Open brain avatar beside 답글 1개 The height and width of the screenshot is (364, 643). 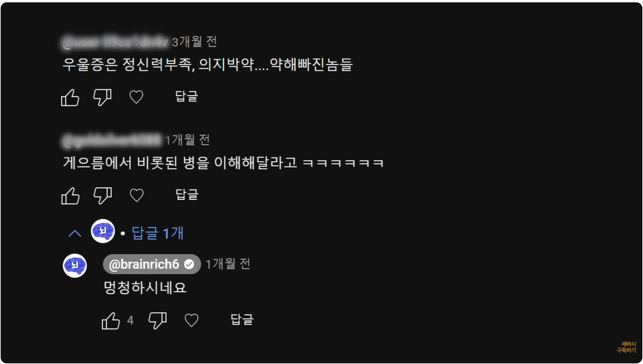click(x=103, y=231)
